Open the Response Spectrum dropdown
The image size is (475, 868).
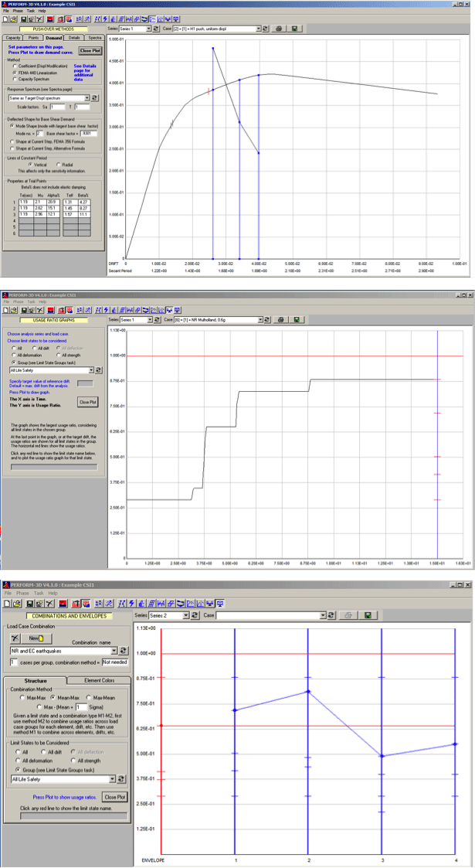[x=87, y=98]
